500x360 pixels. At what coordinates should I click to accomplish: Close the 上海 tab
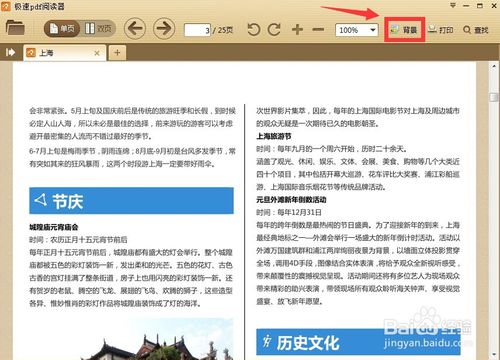coord(97,53)
